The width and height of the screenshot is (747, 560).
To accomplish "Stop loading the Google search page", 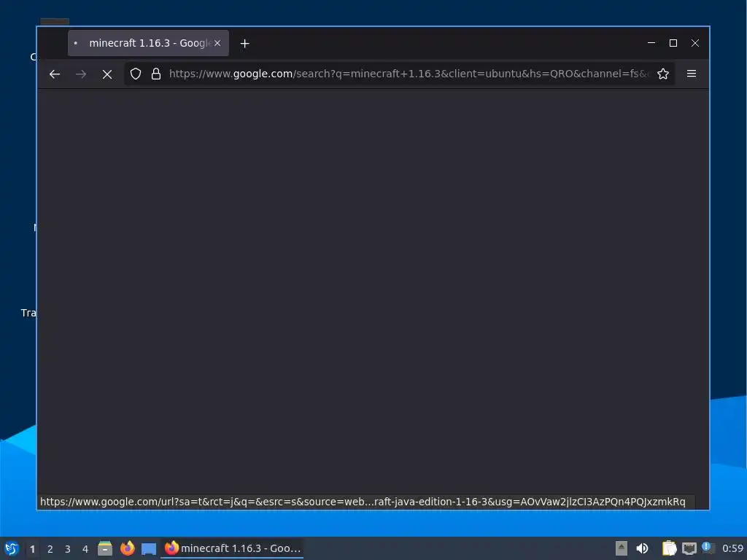I will click(107, 74).
